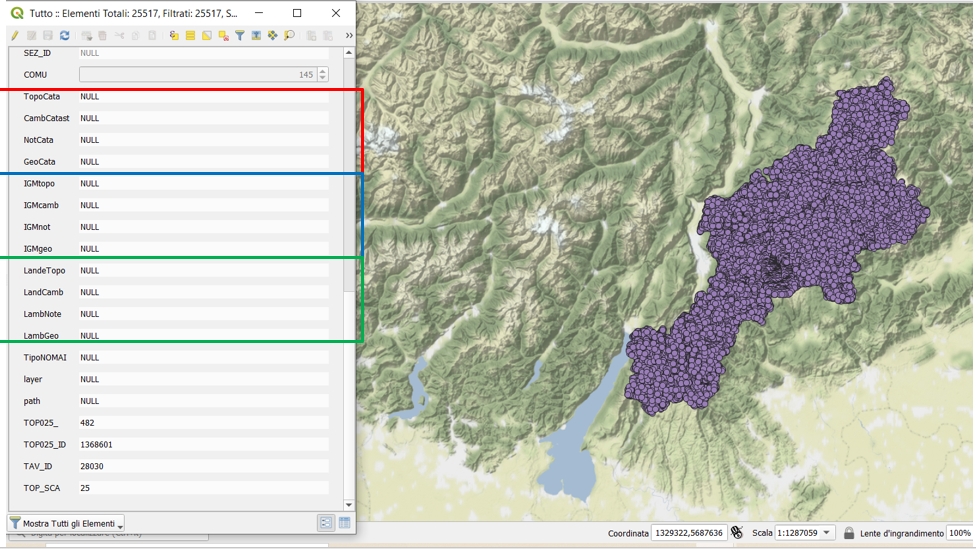Click the invert selection icon
976x549 pixels.
[207, 36]
